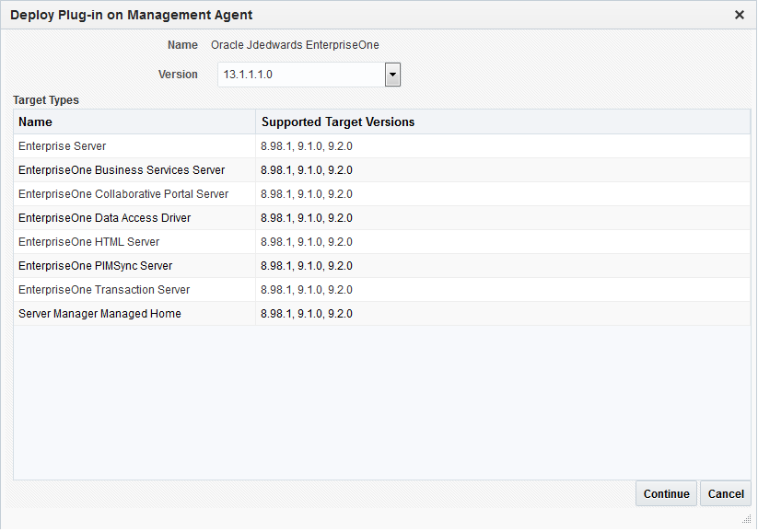Click the dialog resize grip in corner
Image resolution: width=758 pixels, height=532 pixels.
tap(747, 519)
